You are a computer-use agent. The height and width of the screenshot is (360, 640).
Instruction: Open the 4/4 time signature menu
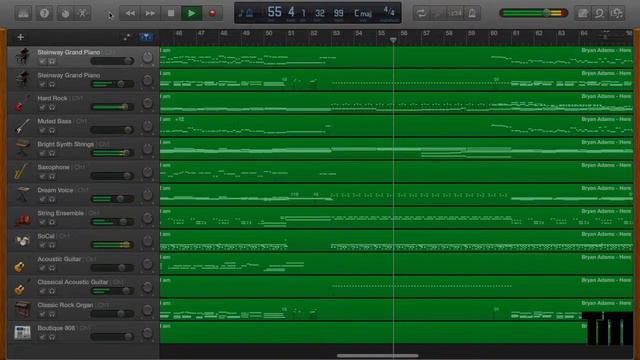pos(389,11)
